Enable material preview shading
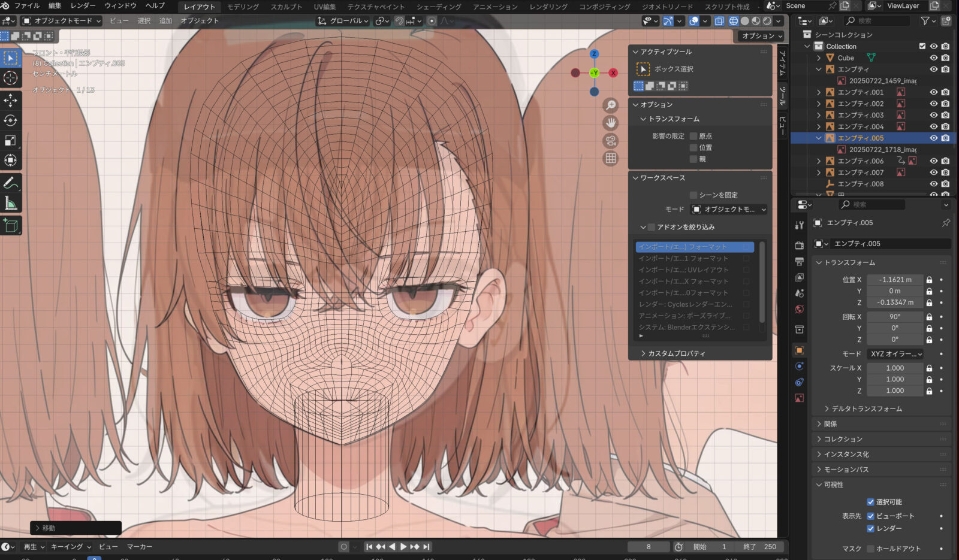Viewport: 959px width, 560px height. (x=756, y=21)
